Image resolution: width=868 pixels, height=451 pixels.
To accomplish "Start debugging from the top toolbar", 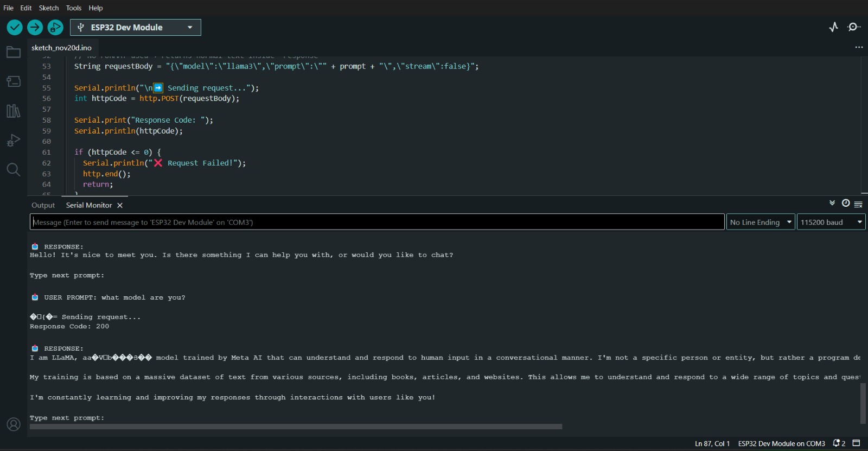I will tap(55, 27).
